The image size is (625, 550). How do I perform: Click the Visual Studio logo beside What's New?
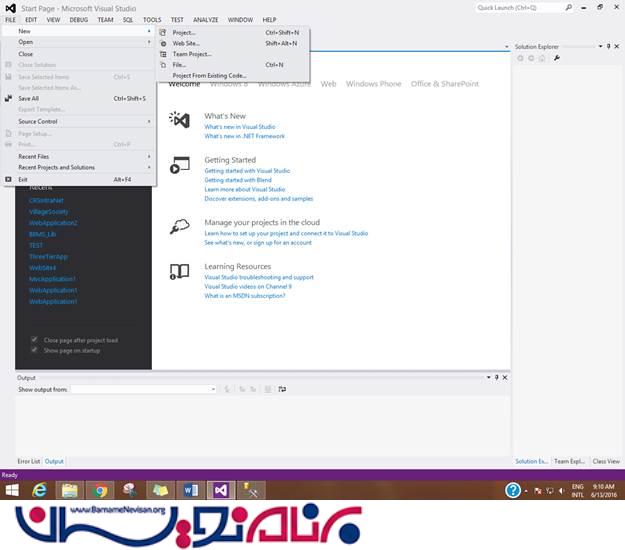pyautogui.click(x=180, y=120)
